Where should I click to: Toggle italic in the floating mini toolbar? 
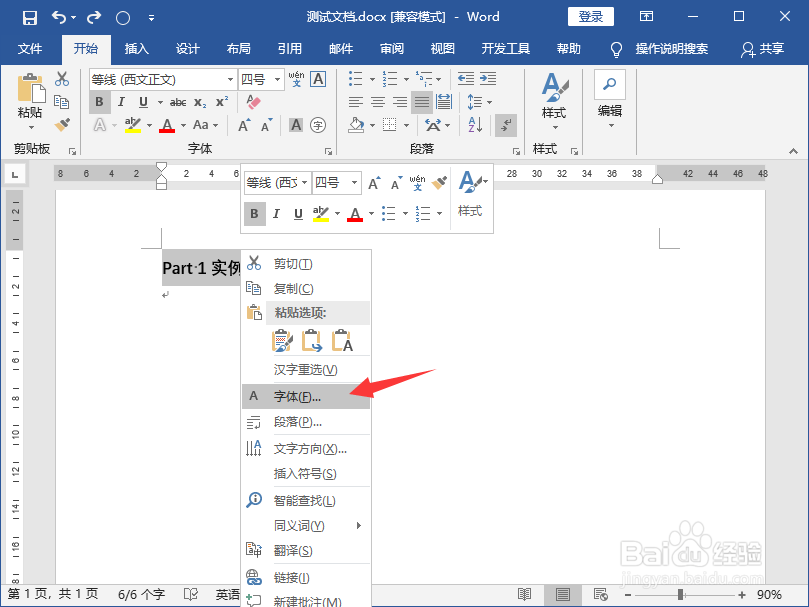275,213
